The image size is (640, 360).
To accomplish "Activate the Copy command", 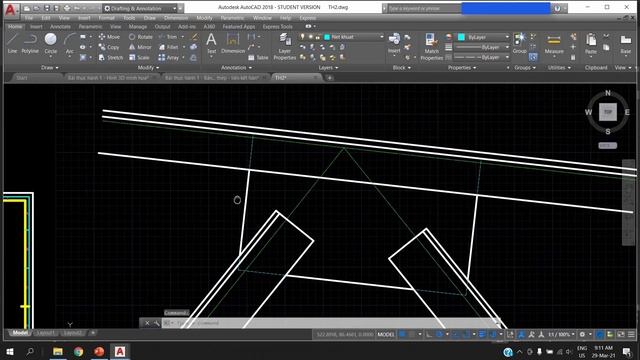I will point(109,47).
